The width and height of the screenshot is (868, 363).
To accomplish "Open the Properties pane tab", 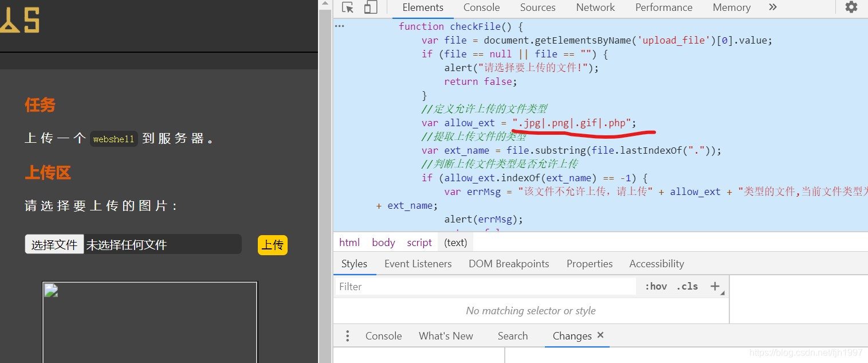I will pos(590,264).
